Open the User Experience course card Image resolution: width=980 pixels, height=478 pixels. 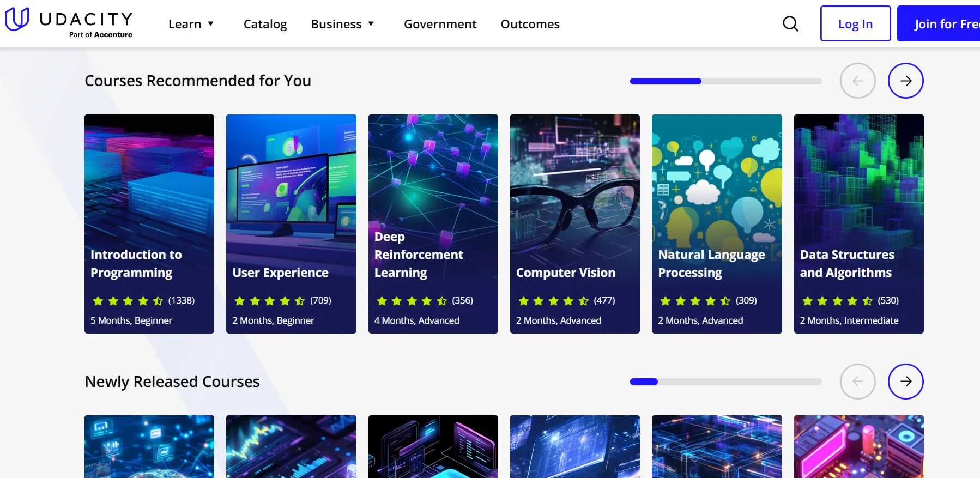coord(291,223)
